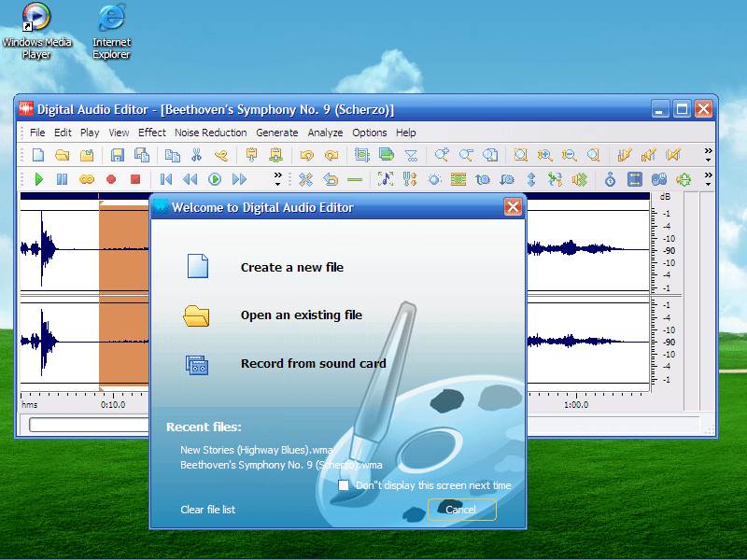The width and height of the screenshot is (747, 560).
Task: Click the Redo arrow icon
Action: tap(331, 155)
